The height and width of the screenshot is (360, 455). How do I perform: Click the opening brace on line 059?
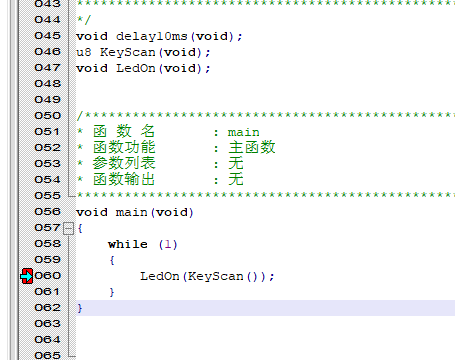point(112,260)
